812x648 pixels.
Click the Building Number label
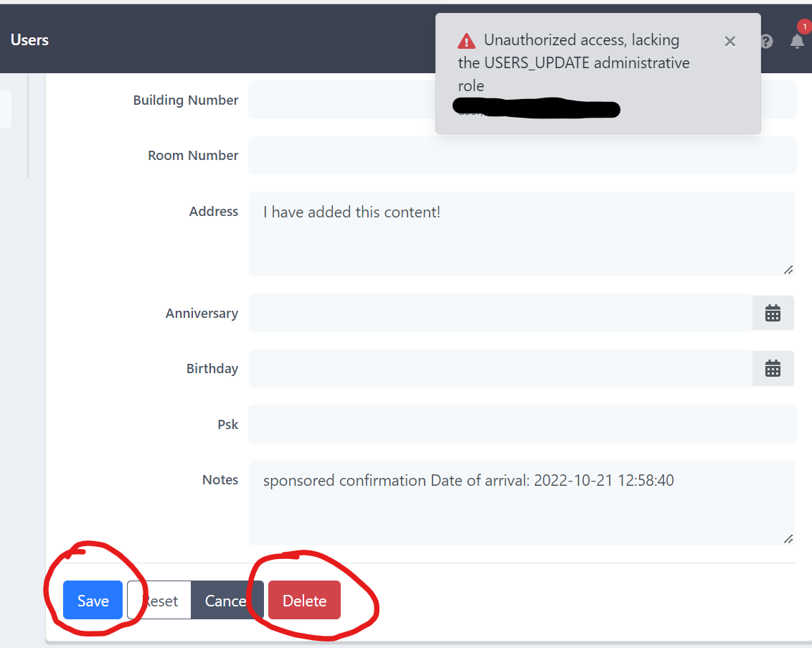click(x=185, y=100)
